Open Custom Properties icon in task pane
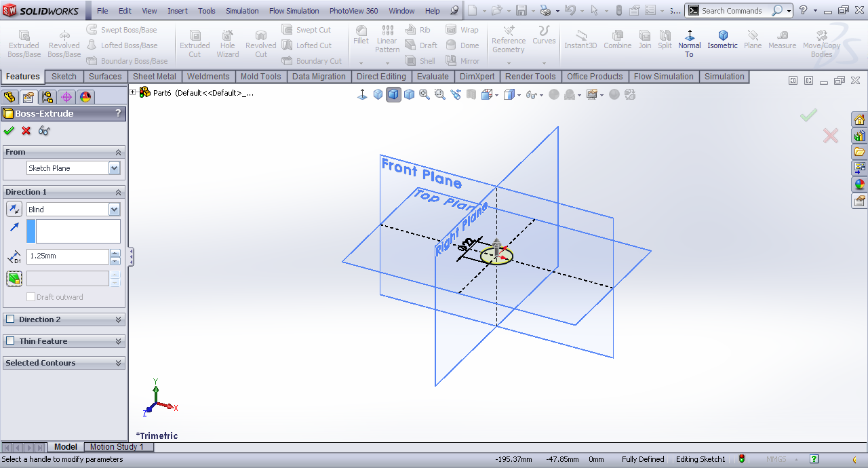 point(860,201)
